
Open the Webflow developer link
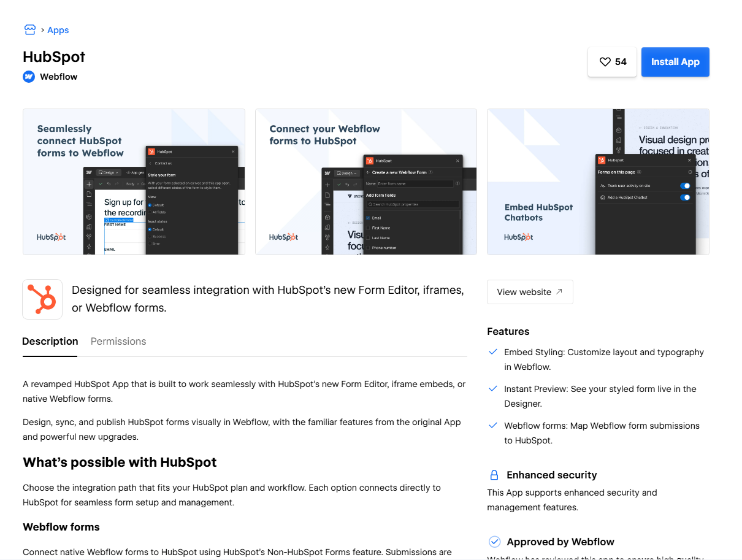[x=59, y=77]
